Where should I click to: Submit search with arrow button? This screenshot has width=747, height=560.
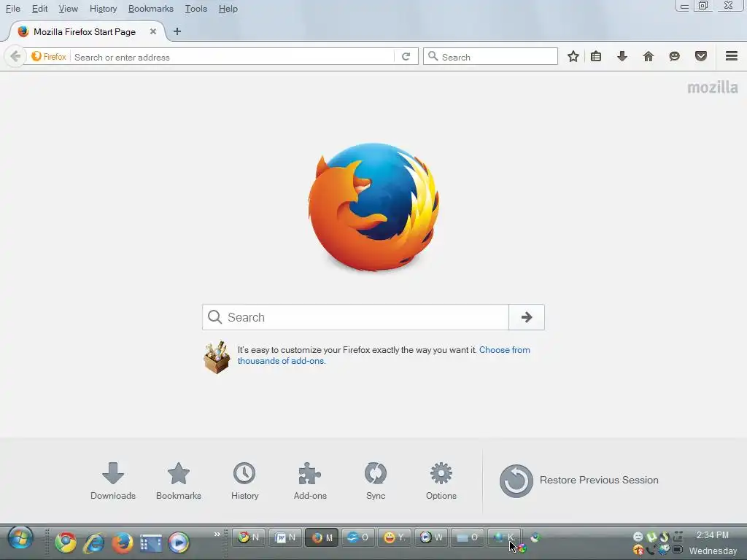[x=527, y=317]
